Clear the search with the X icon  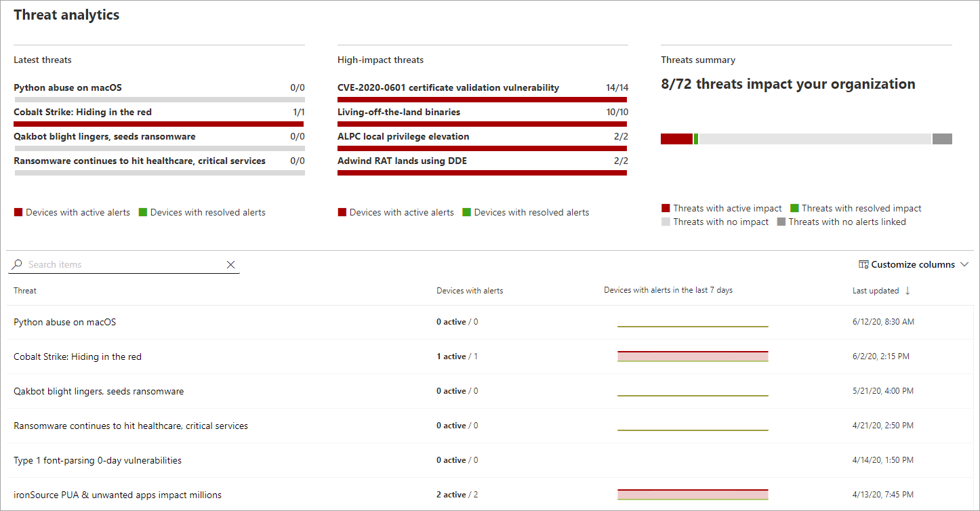[x=230, y=265]
